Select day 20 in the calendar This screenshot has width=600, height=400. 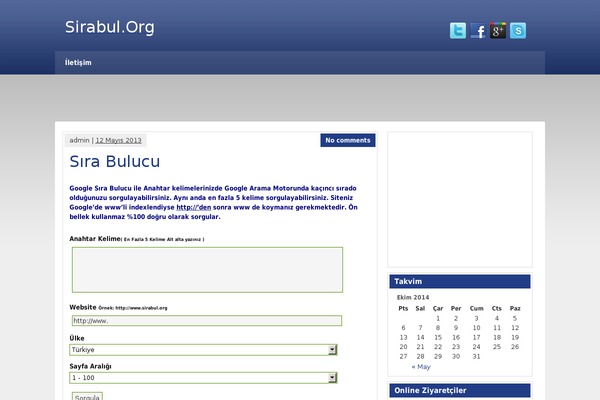click(403, 347)
